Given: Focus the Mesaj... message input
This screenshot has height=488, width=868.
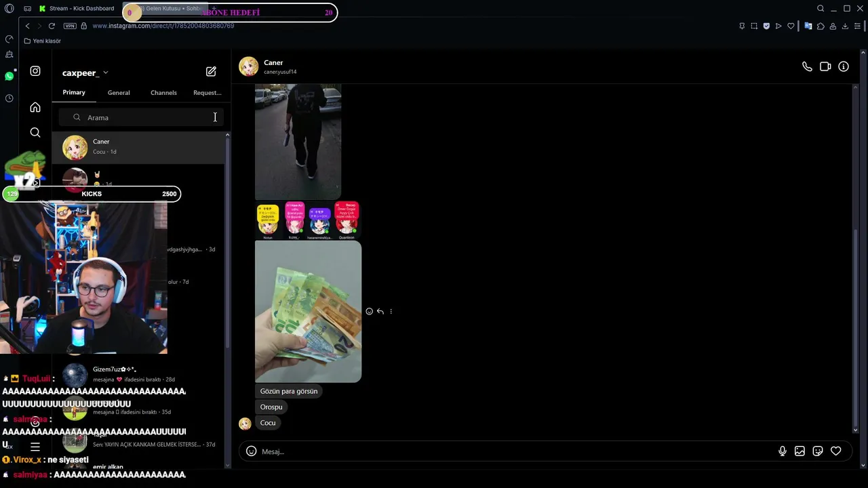Looking at the screenshot, I should tap(515, 451).
